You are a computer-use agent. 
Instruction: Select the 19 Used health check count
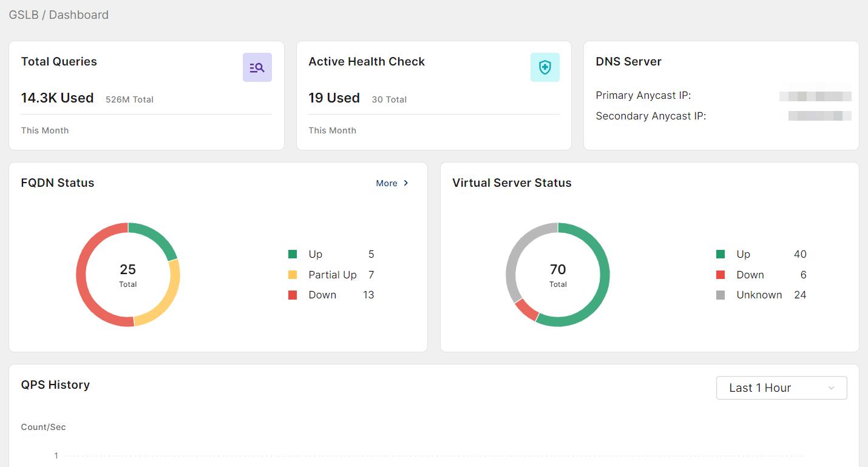[333, 98]
